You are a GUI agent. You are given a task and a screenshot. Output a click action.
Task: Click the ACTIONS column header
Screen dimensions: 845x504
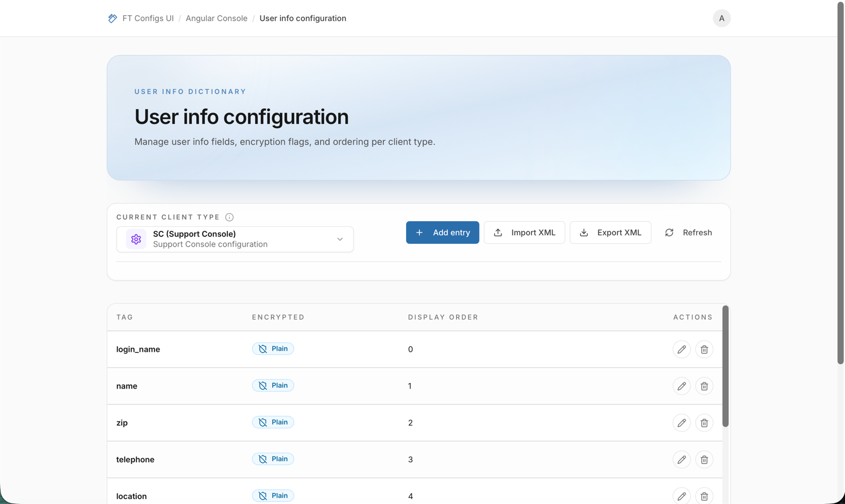693,317
